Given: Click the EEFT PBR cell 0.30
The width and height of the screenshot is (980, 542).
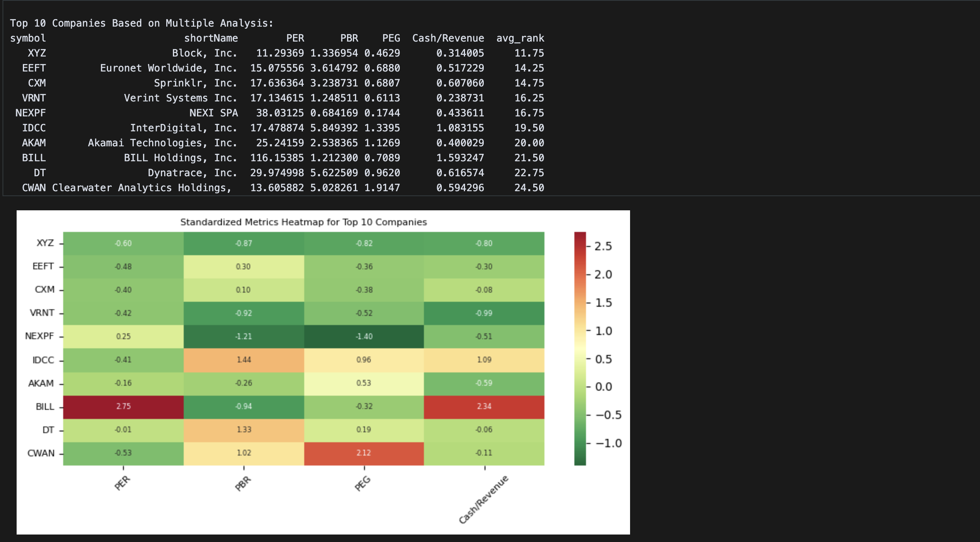Looking at the screenshot, I should coord(244,267).
